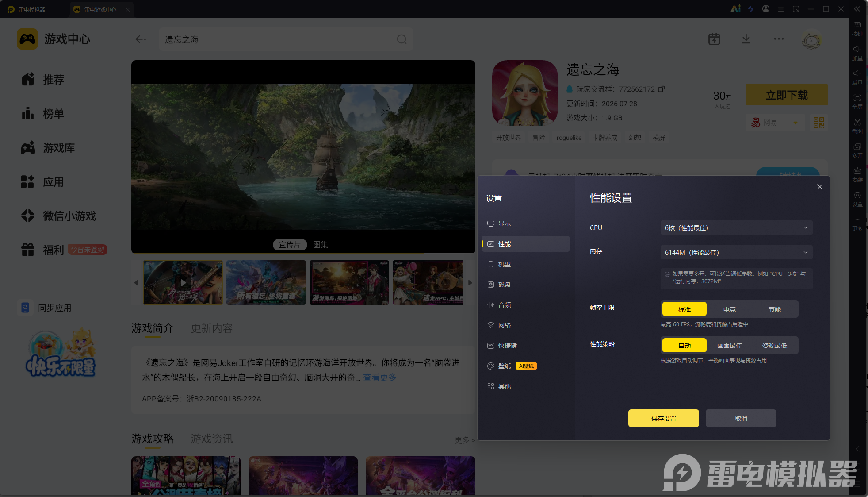Open 微信小游戏 in the sidebar
This screenshot has width=868, height=497.
(x=58, y=216)
